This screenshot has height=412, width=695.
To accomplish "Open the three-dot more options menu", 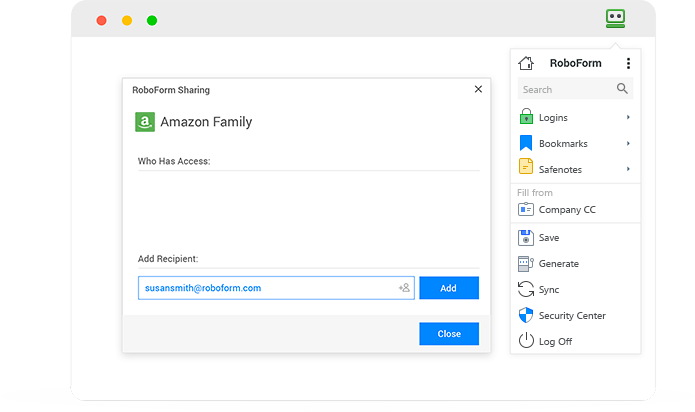I will (x=628, y=63).
